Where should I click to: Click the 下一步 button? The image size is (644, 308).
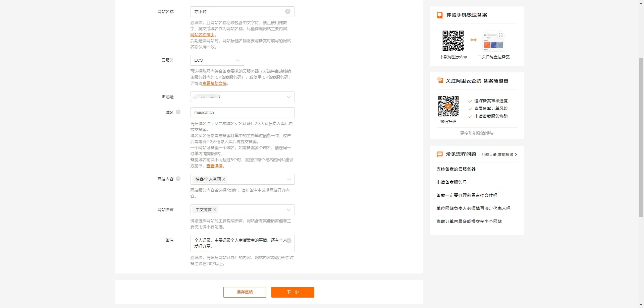tap(292, 292)
